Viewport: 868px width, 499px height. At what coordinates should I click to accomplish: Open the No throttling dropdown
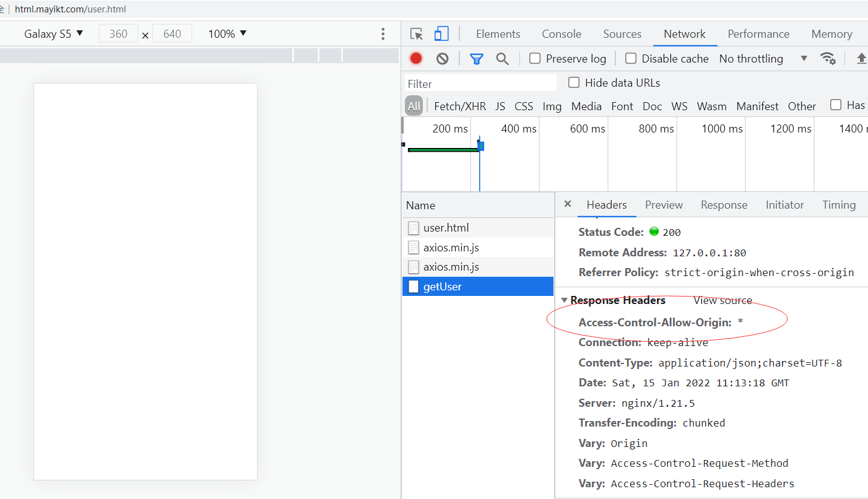pos(763,59)
